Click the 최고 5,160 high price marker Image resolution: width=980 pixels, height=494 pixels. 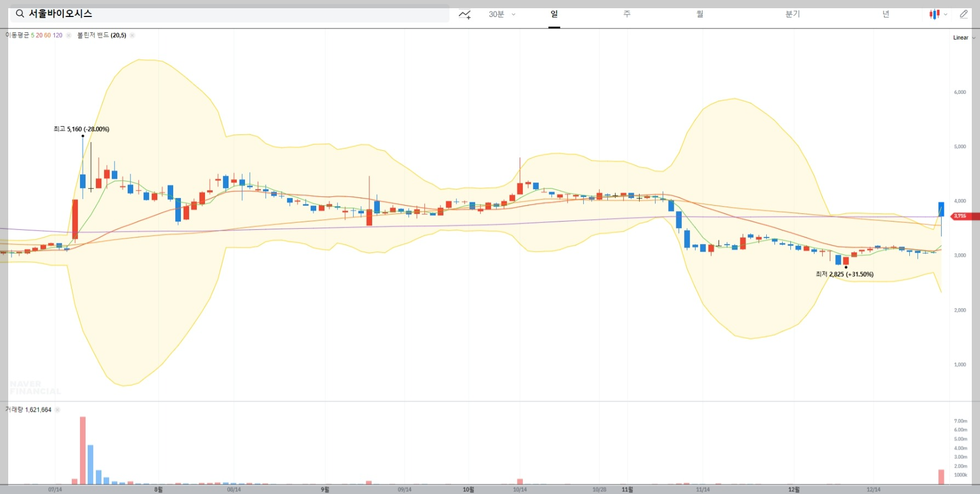pos(81,129)
